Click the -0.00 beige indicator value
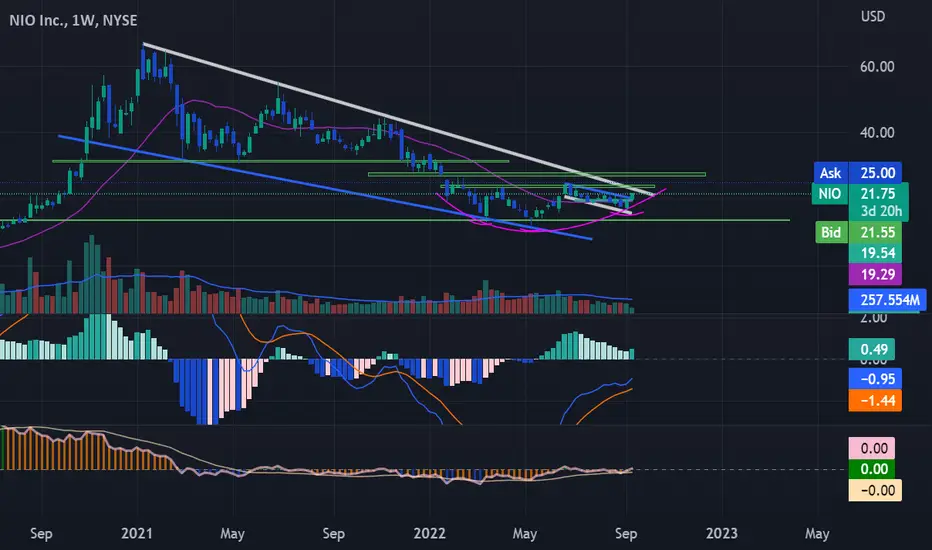Image resolution: width=932 pixels, height=550 pixels. 876,490
